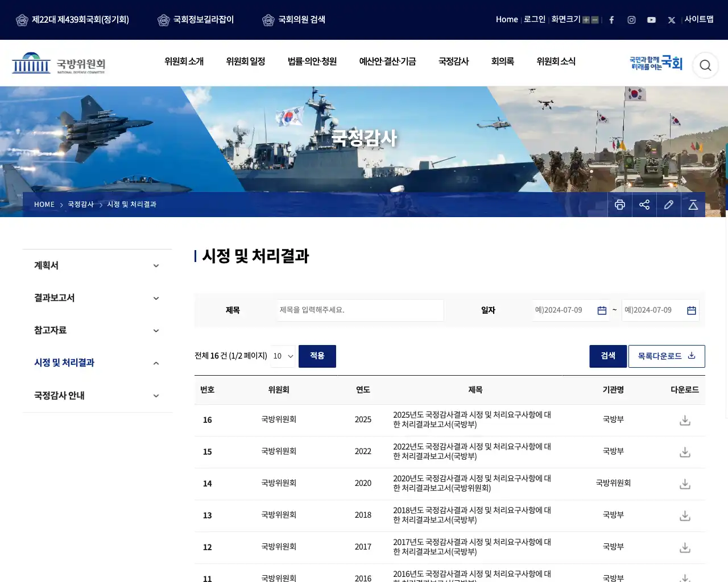Open the 위원회 소개 menu

(x=184, y=61)
